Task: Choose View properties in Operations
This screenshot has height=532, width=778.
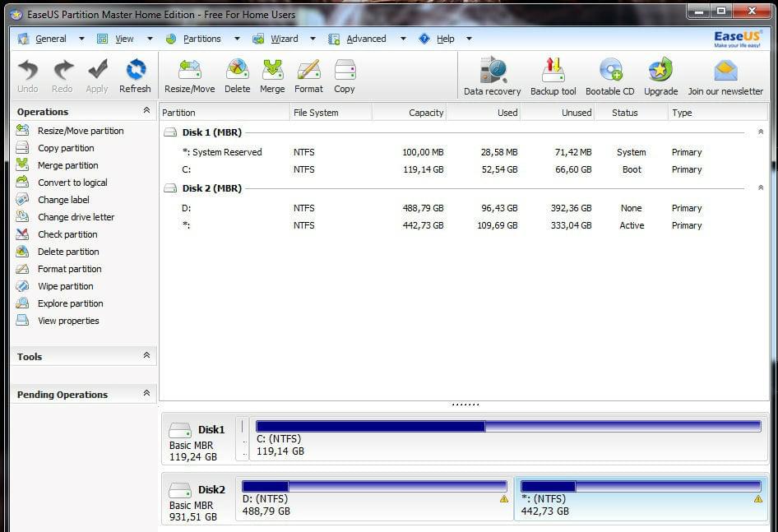Action: point(68,321)
